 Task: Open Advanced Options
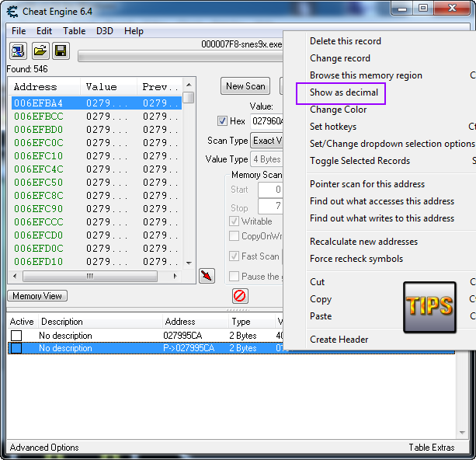44,448
